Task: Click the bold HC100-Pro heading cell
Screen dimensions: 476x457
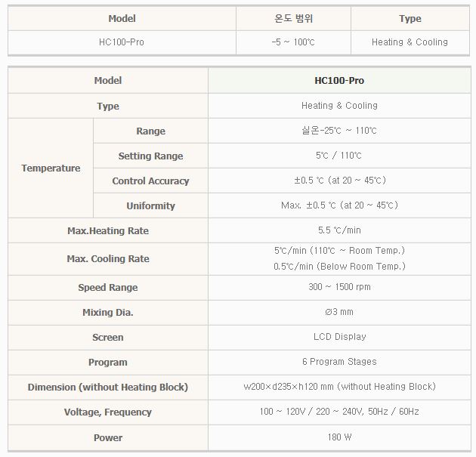Action: (x=339, y=81)
